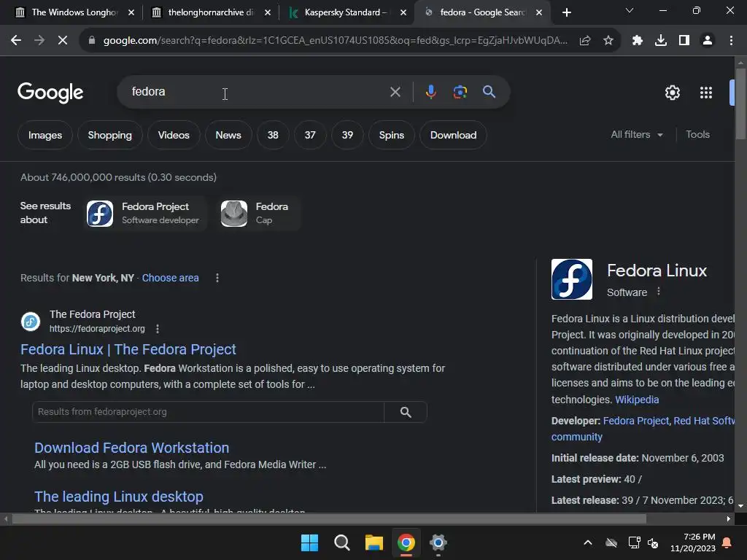Bookmark this page with the star icon

(x=608, y=41)
